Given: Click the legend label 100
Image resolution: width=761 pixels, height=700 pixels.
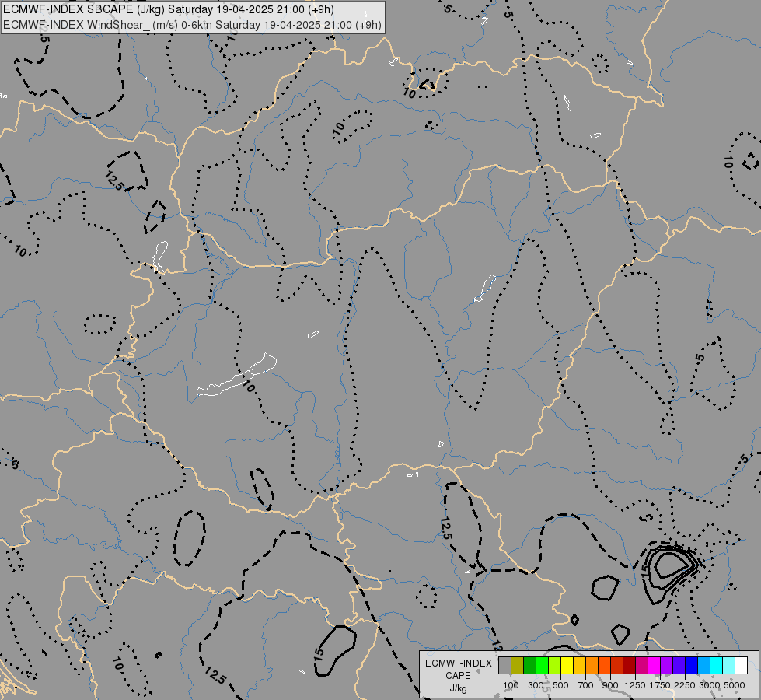Looking at the screenshot, I should pos(511,685).
